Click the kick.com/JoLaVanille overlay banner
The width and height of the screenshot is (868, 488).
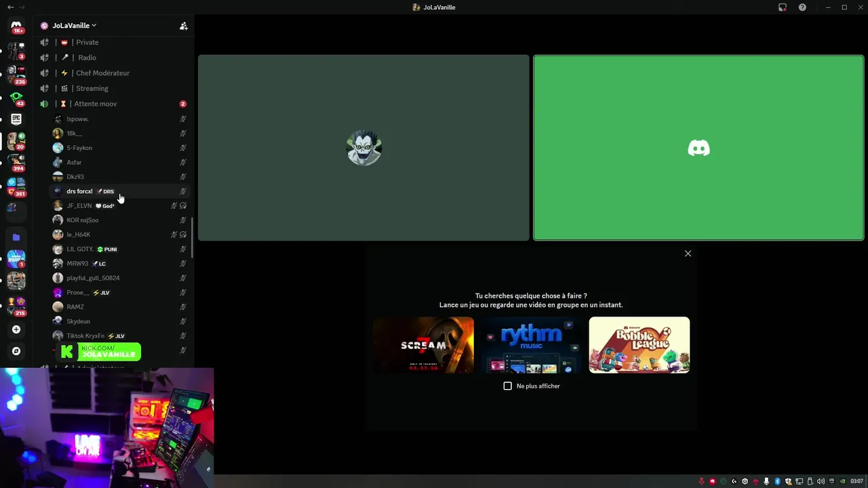click(100, 352)
